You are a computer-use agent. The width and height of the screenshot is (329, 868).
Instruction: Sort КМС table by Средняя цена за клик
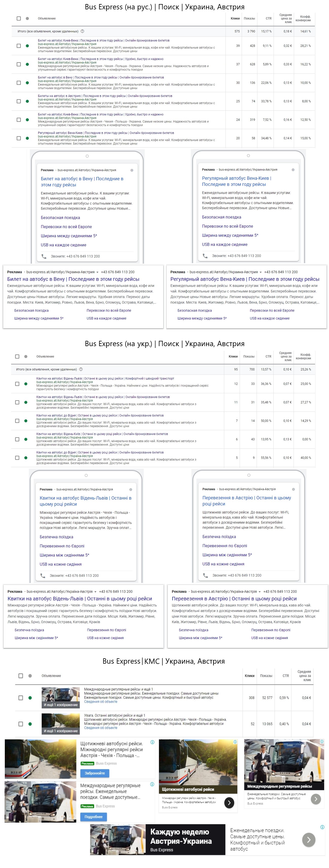[304, 676]
